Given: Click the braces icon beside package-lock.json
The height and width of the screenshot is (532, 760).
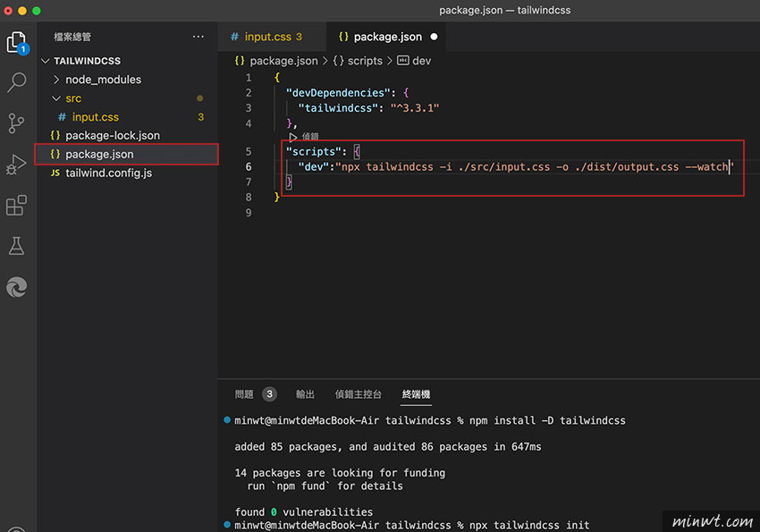Looking at the screenshot, I should 55,135.
